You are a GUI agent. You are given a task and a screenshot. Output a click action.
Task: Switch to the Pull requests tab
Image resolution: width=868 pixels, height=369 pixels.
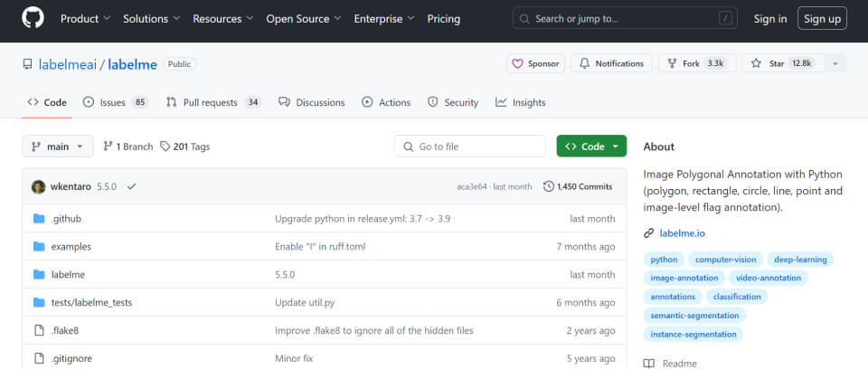coord(213,102)
